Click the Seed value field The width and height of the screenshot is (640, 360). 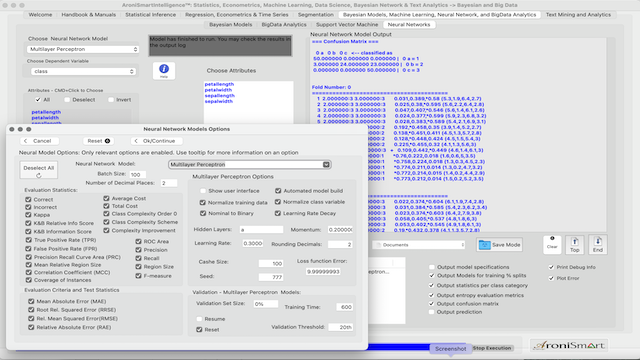click(271, 277)
